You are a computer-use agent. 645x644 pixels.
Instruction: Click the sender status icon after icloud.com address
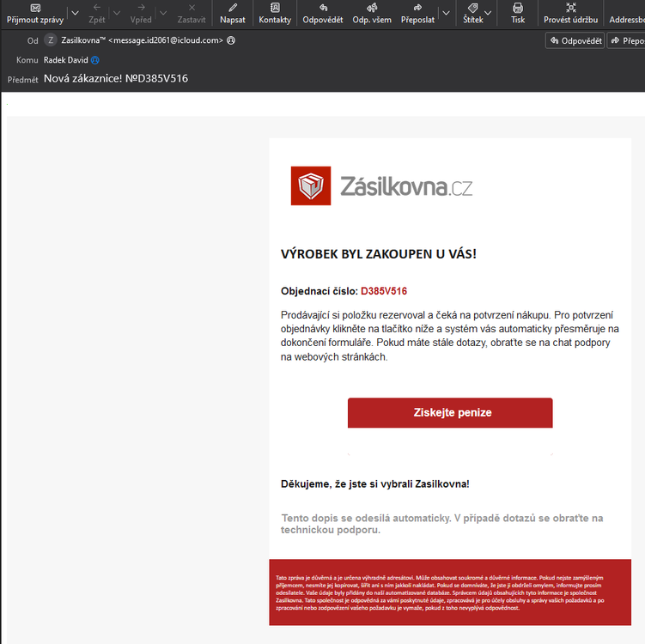(x=231, y=40)
